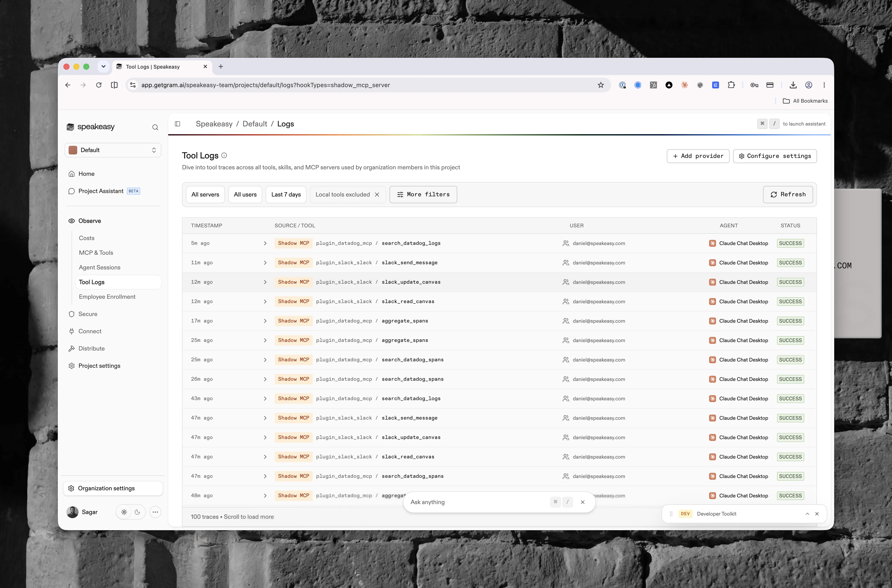Open the Distribute sidebar section

coord(91,348)
